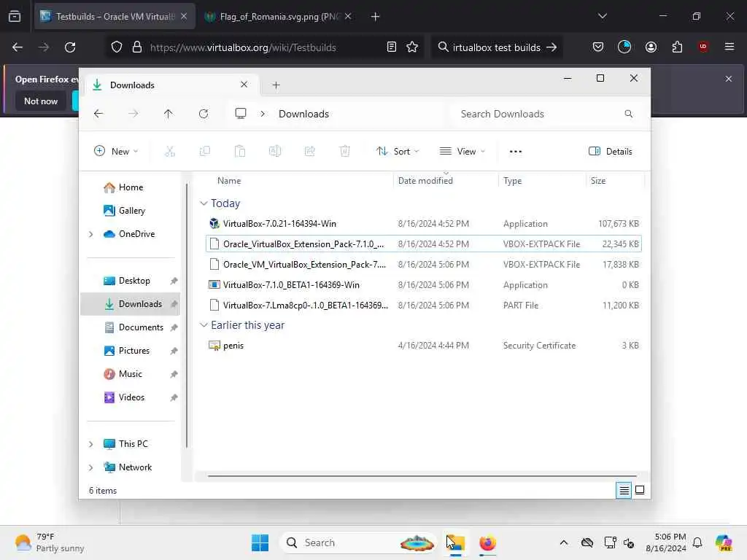This screenshot has height=560, width=747.
Task: Click the Rename icon in Explorer toolbar
Action: tap(275, 152)
